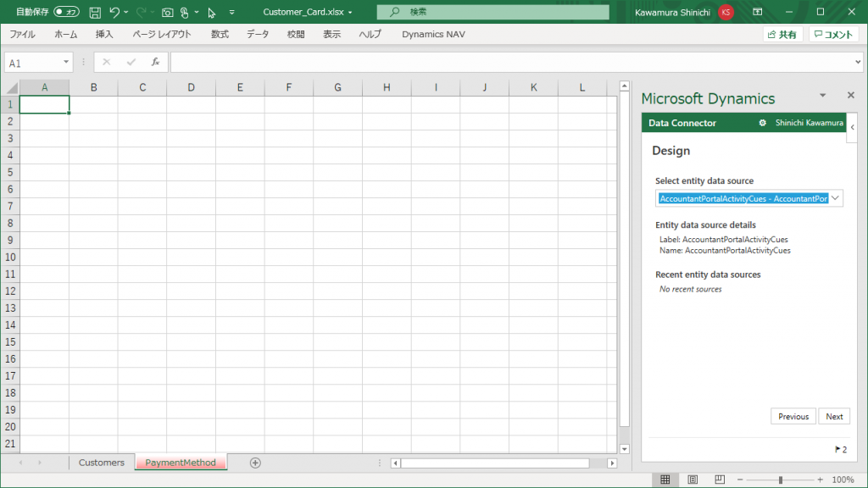
Task: Click the Save icon in title bar
Action: coord(95,12)
